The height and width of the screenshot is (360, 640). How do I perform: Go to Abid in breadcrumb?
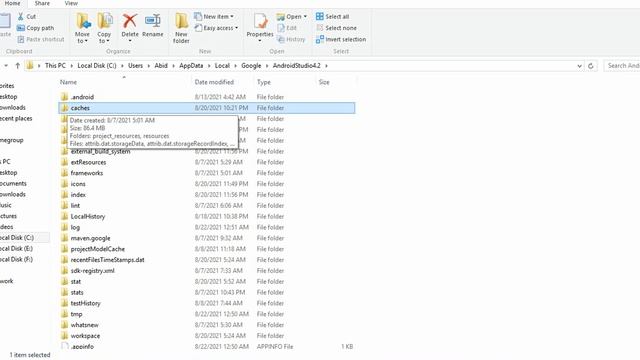coord(161,66)
